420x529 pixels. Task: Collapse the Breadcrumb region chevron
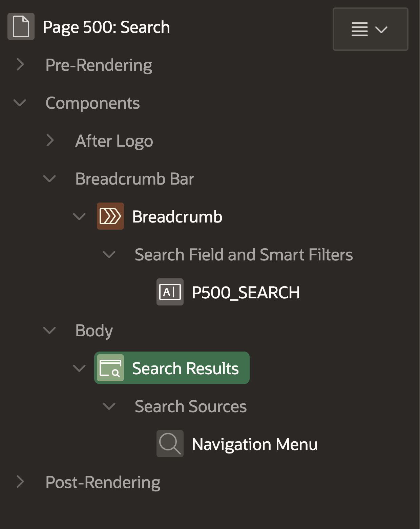79,216
